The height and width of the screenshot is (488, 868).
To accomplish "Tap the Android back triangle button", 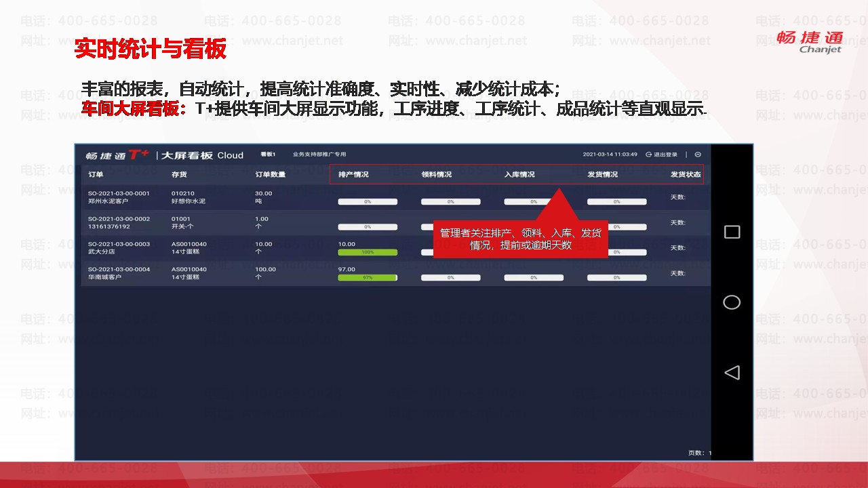I will [732, 372].
